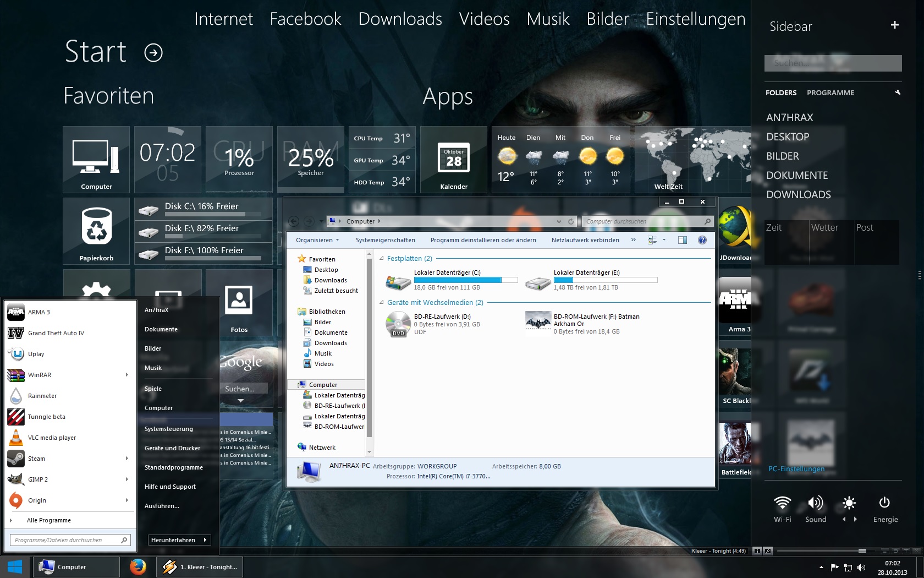Open the Fotos tile

pyautogui.click(x=239, y=303)
